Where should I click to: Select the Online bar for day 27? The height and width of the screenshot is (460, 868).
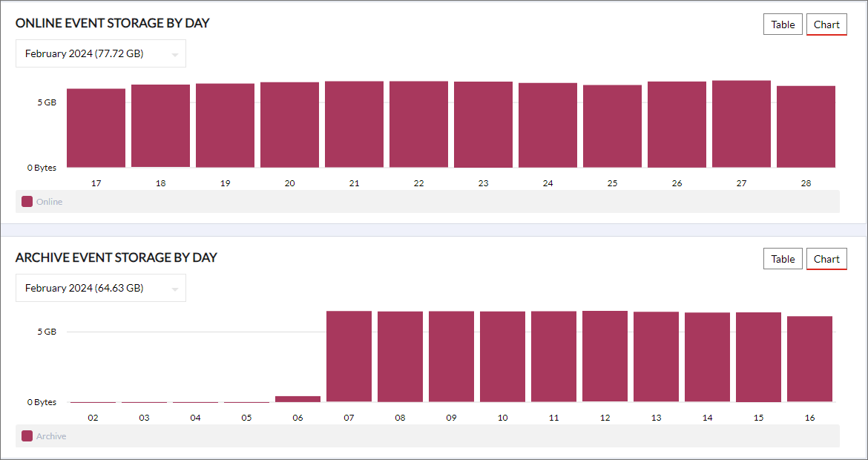[x=741, y=124]
